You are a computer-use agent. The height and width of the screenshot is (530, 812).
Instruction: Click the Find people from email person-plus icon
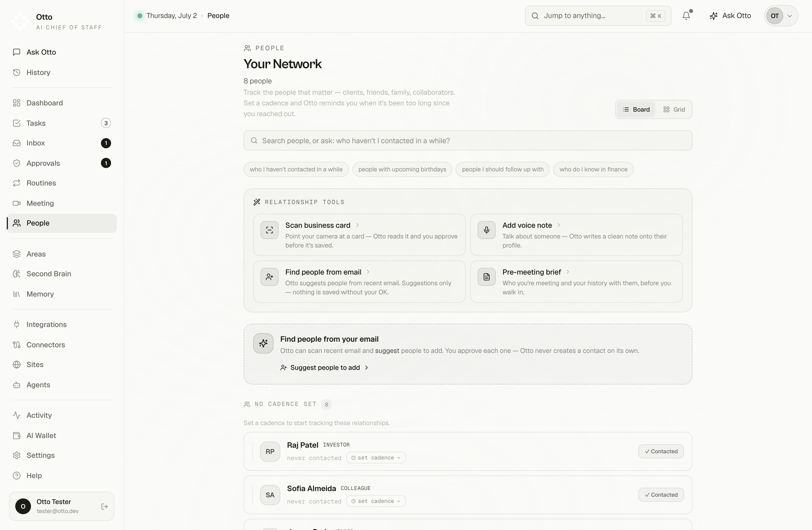coord(270,277)
